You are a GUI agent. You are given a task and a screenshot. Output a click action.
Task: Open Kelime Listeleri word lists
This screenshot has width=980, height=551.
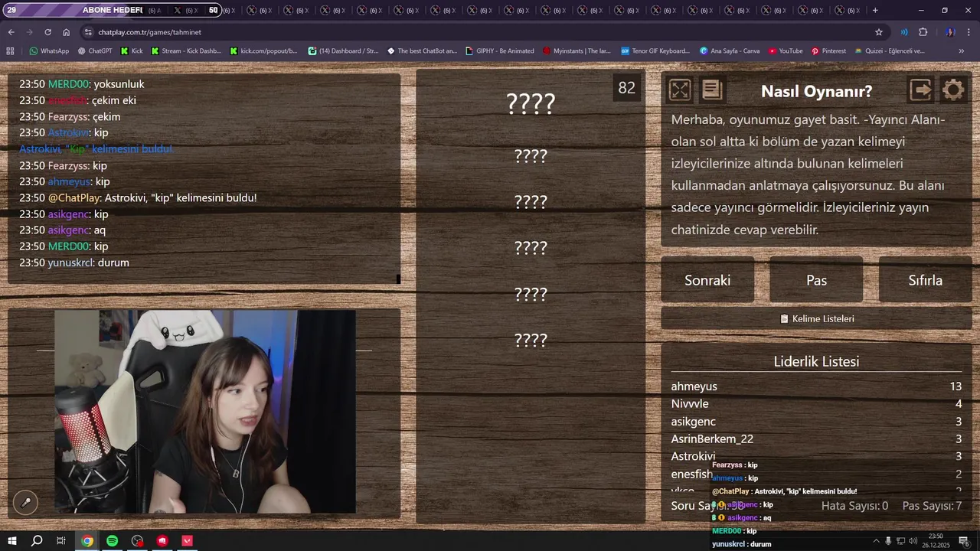[x=816, y=318]
